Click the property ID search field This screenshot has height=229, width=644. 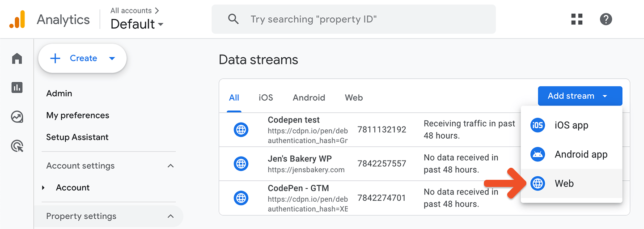[x=353, y=19]
